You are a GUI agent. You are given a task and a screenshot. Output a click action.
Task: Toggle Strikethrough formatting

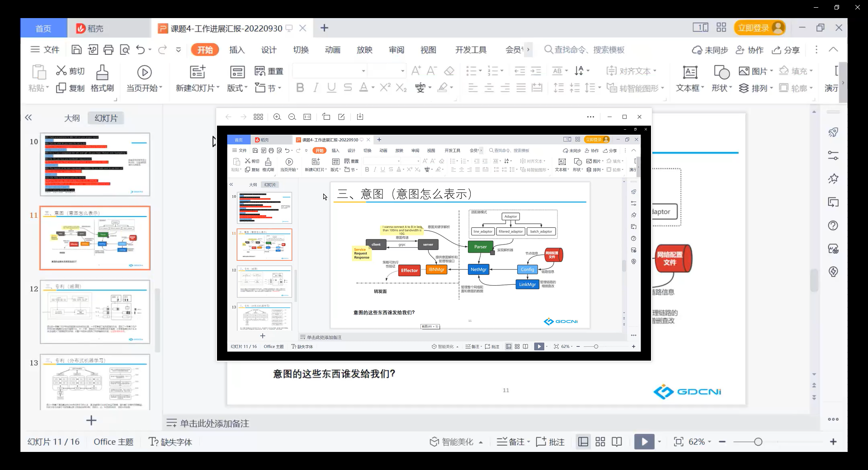[348, 88]
